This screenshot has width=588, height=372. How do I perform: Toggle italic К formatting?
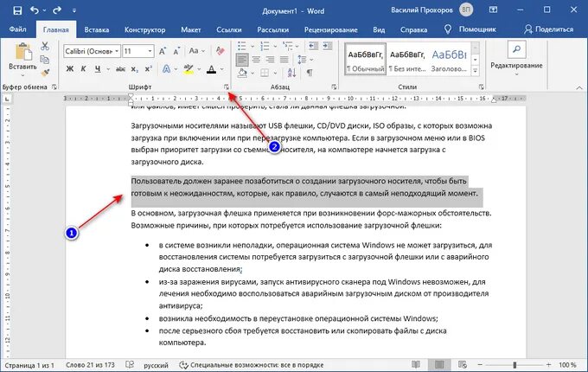[x=83, y=69]
